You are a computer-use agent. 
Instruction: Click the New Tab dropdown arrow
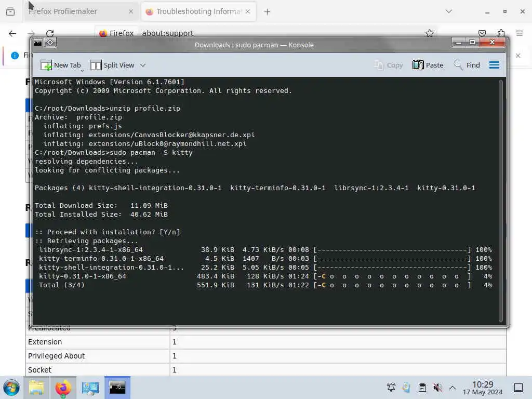pyautogui.click(x=82, y=70)
